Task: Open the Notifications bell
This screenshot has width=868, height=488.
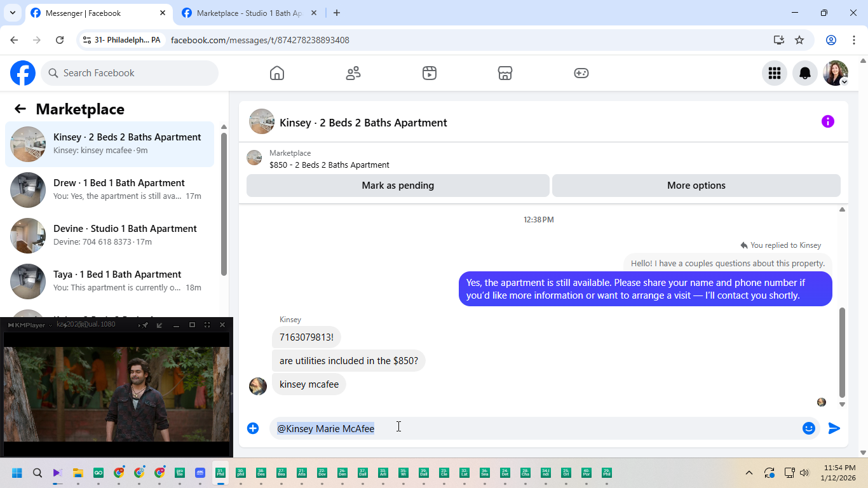Action: point(805,73)
